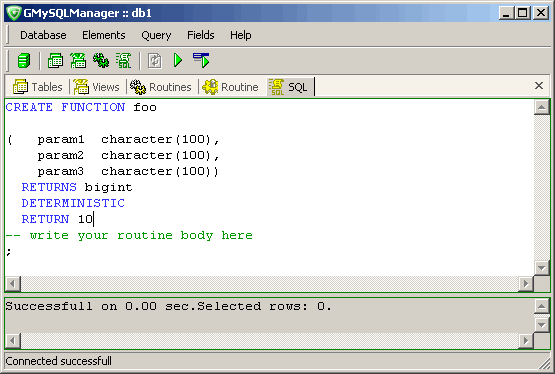Open the Database menu
The width and height of the screenshot is (555, 374).
click(43, 35)
